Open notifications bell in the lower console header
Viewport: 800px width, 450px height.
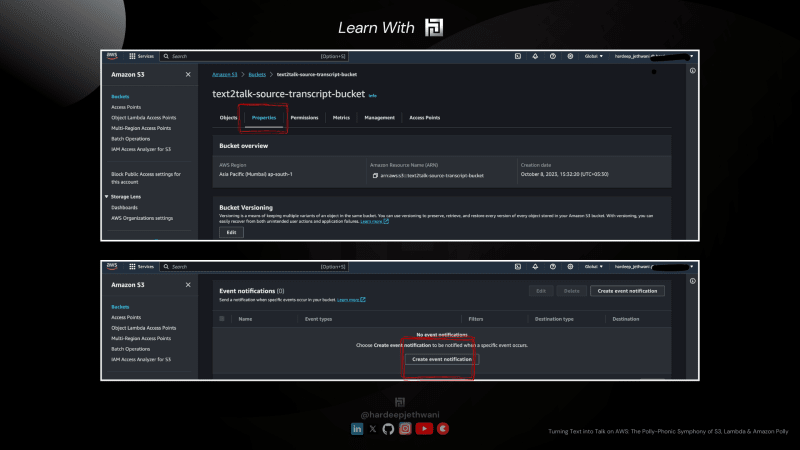(x=535, y=266)
